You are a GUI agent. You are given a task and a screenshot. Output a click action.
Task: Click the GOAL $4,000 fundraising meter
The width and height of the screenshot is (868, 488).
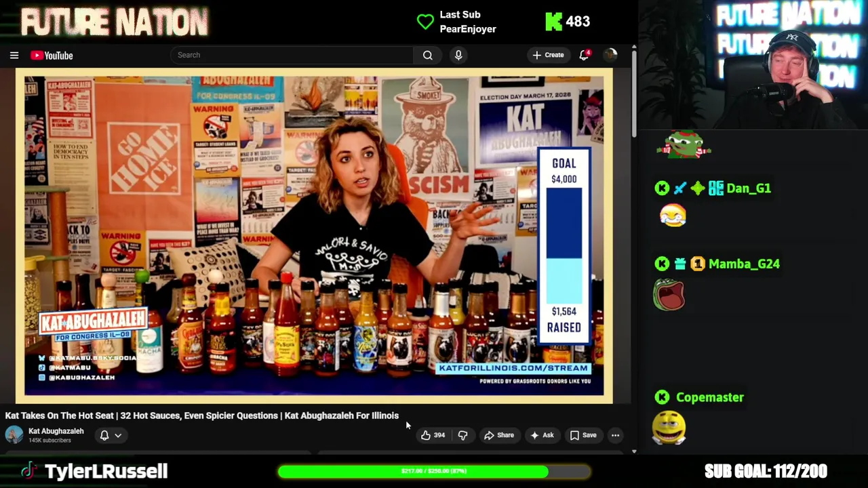[564, 247]
